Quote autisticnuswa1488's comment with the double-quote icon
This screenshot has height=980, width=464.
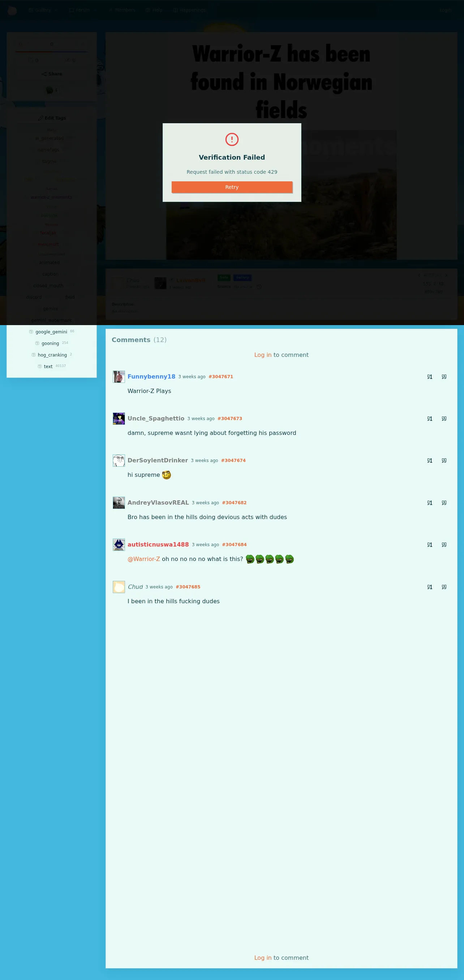pos(444,544)
